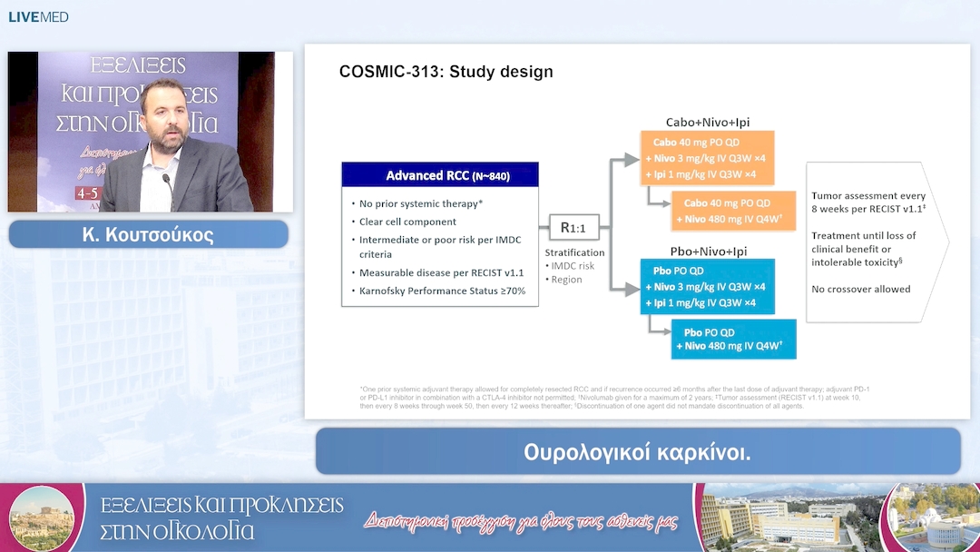Click the orange Cabo + Nivo + Ipi induction box
Viewport: 980px width, 552px height.
707,158
